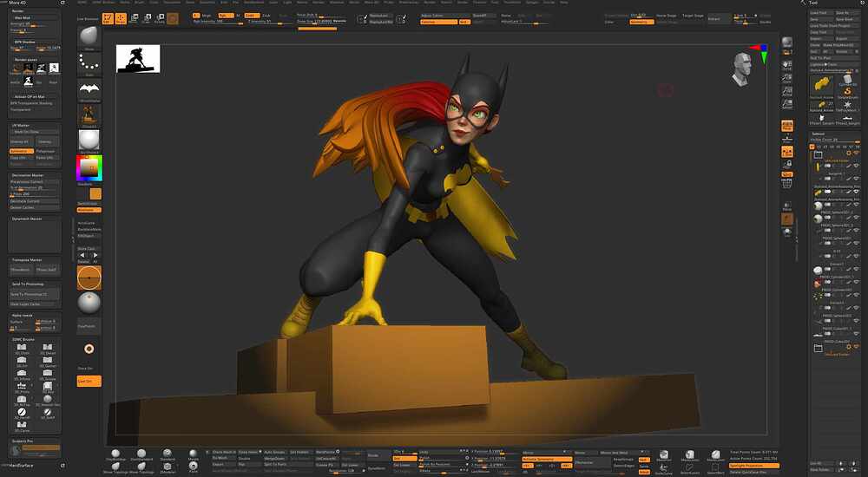The height and width of the screenshot is (477, 868).
Task: Click the Make PolyMesh3D button
Action: 840,45
